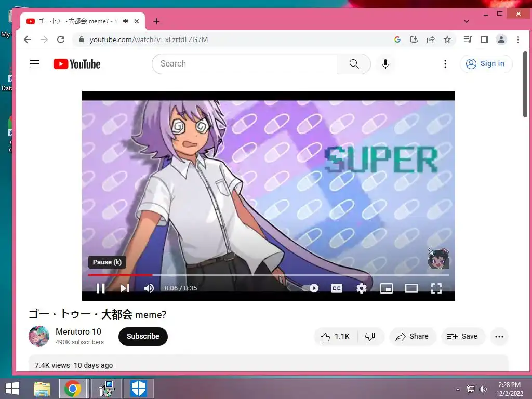532x399 pixels.
Task: Pause the video with the pause button
Action: 100,288
